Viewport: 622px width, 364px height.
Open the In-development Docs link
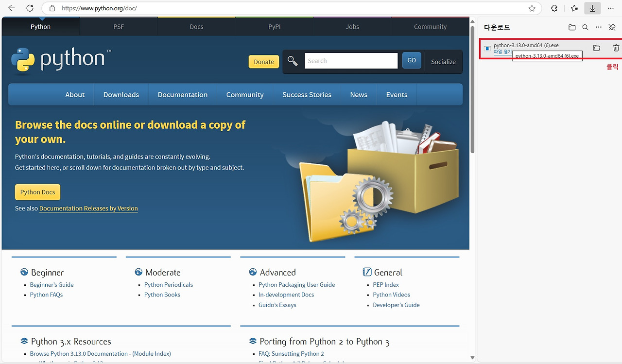tap(286, 295)
